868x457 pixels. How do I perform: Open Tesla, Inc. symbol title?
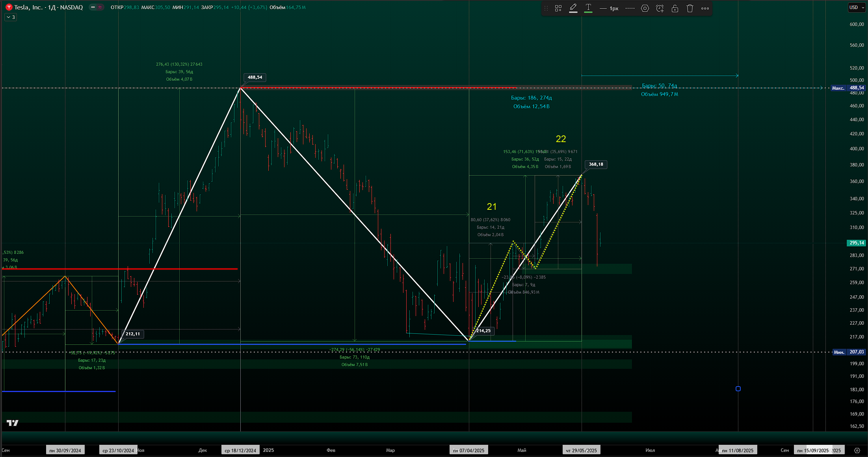[x=48, y=7]
